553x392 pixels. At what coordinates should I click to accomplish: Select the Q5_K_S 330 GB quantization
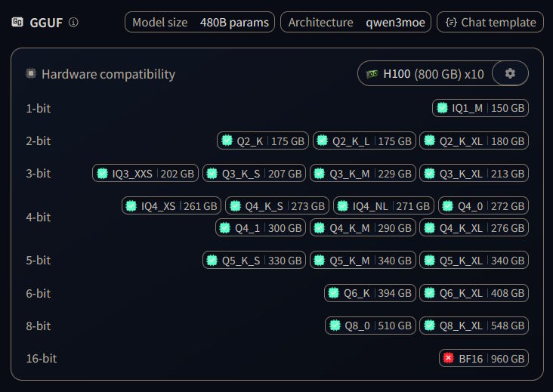[x=254, y=260]
